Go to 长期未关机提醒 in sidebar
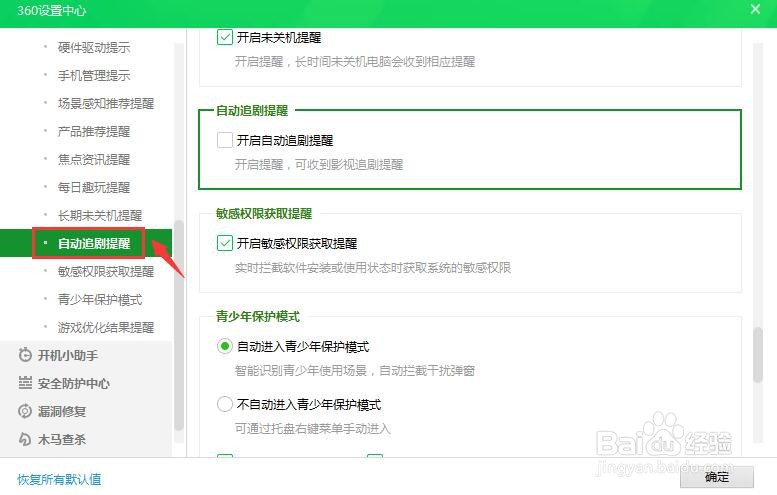Viewport: 777px width, 495px height. [x=100, y=216]
